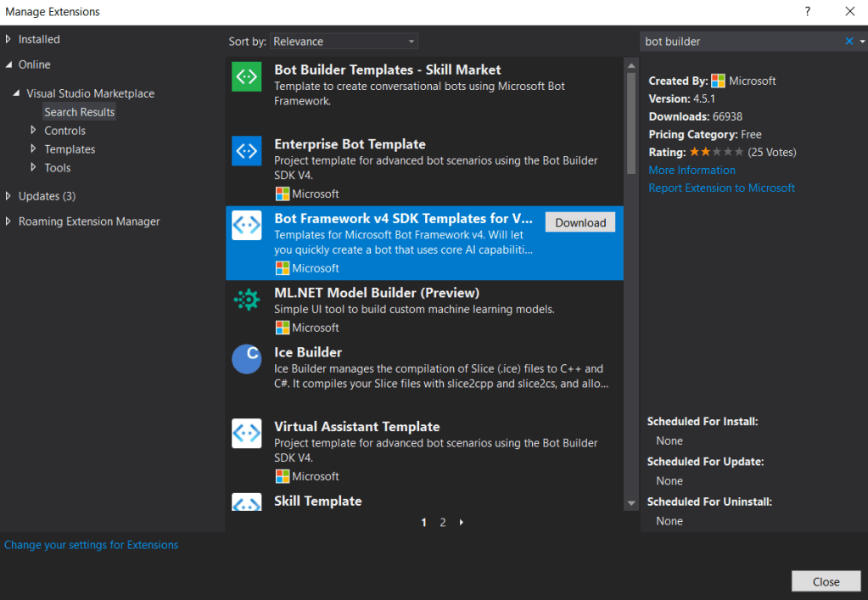Click the Ice Builder blue circle icon

pos(246,359)
